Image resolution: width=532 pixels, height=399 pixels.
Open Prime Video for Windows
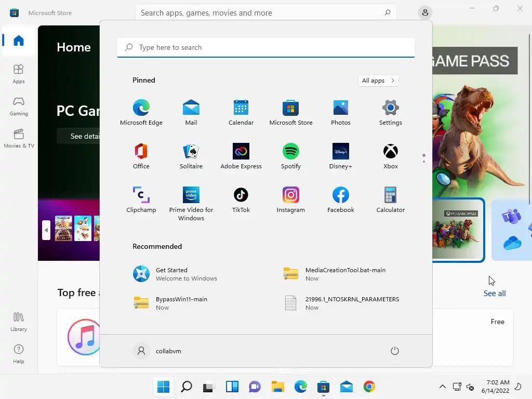191,204
